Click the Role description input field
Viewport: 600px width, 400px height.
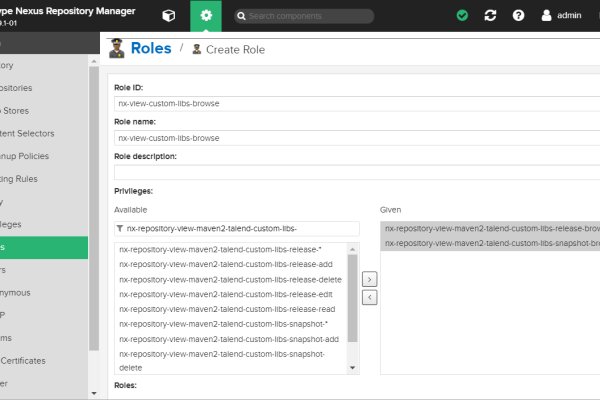[x=357, y=172]
